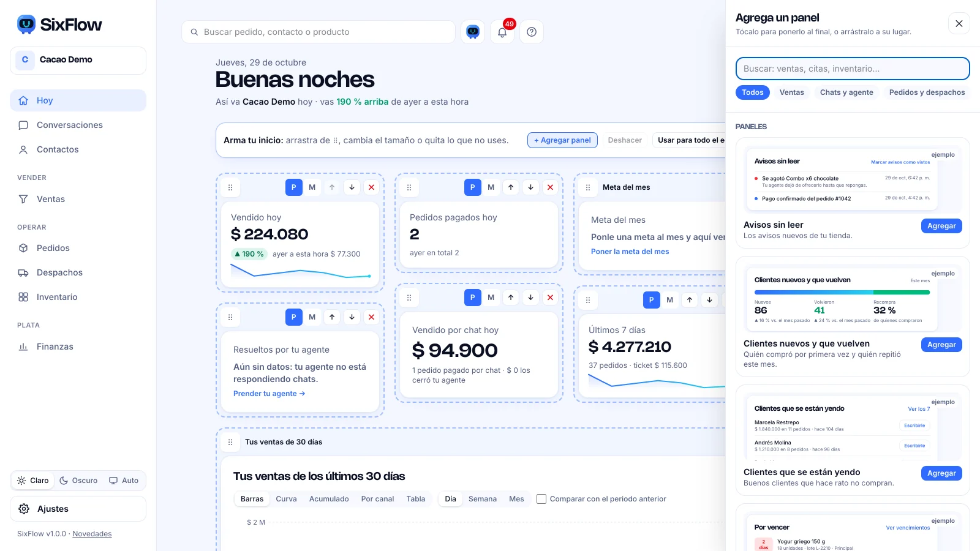Set Vendido por chat hoy size to M
The image size is (980, 551).
click(491, 298)
